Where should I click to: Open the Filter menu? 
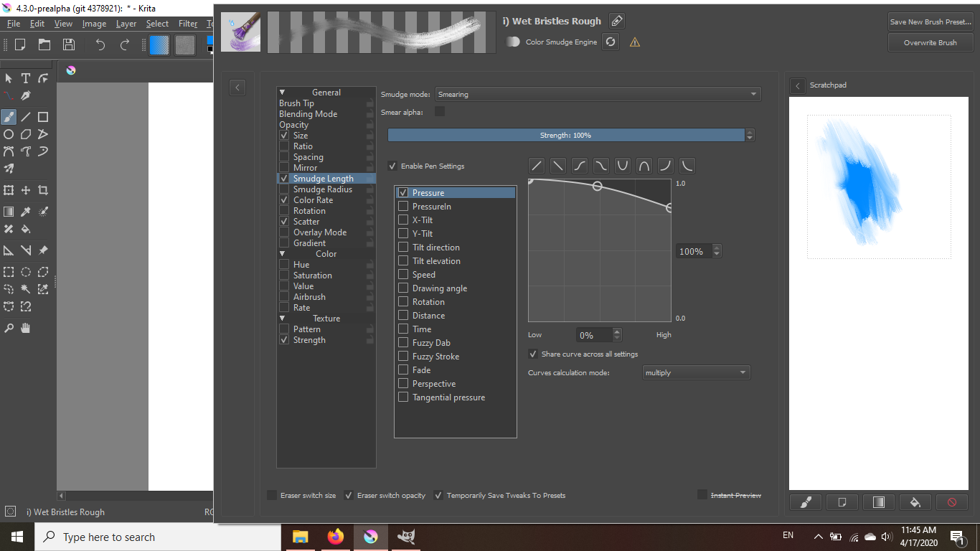coord(188,24)
